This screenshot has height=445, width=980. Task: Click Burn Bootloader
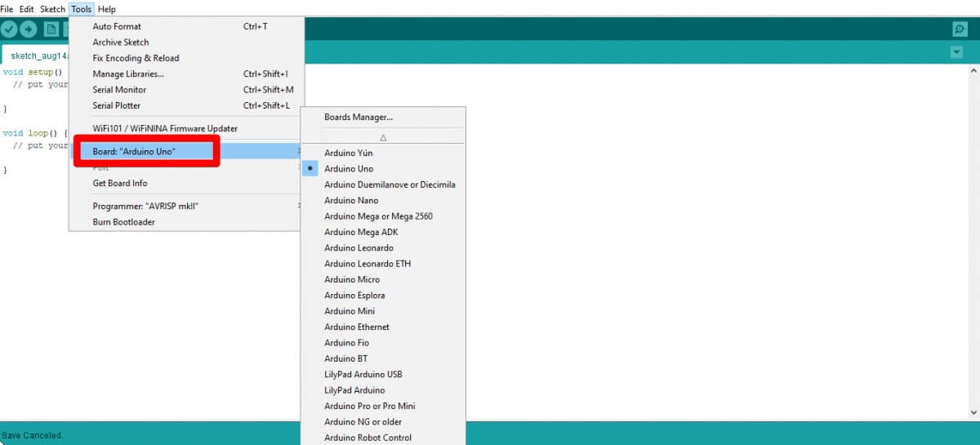point(186,222)
